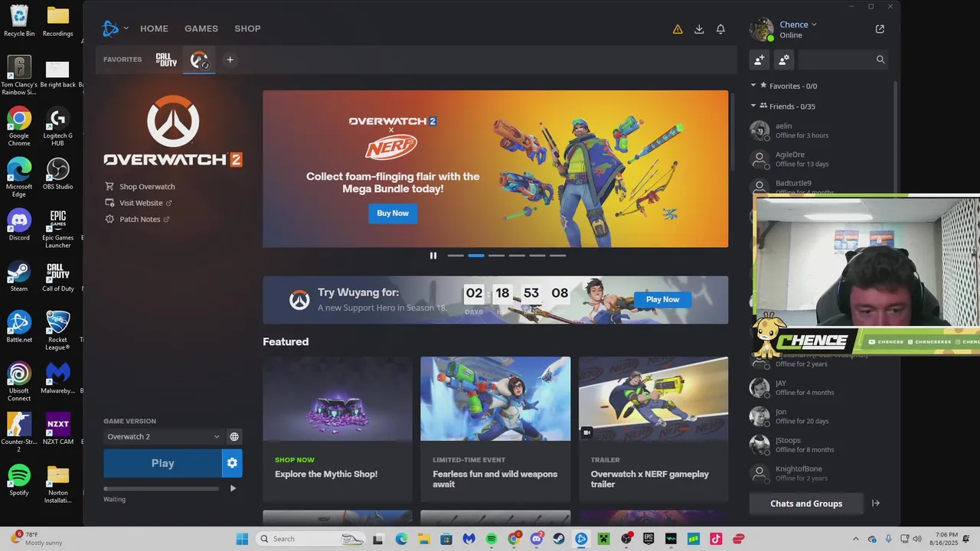Open notifications bell icon
Image resolution: width=980 pixels, height=551 pixels.
click(720, 29)
